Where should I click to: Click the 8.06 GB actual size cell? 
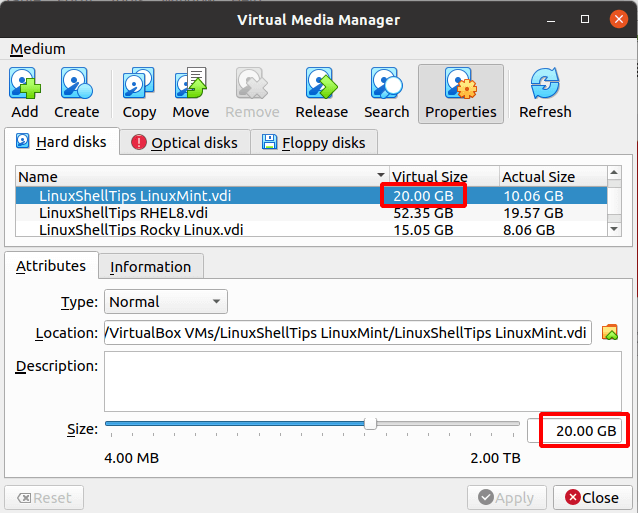(x=529, y=230)
